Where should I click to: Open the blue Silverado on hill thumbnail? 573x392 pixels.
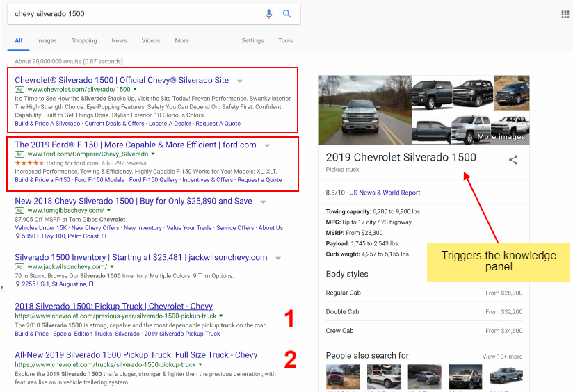tap(512, 93)
